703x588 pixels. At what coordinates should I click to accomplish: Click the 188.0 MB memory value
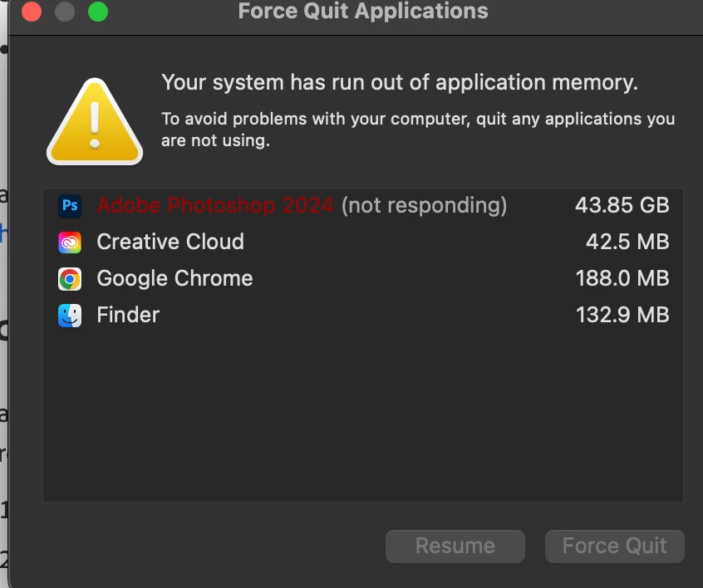[x=622, y=278]
